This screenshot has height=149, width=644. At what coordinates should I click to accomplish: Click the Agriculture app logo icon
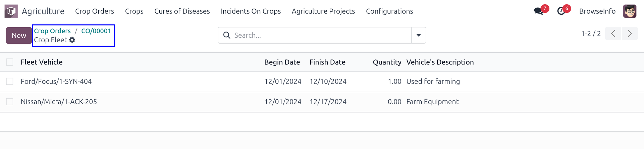click(x=11, y=11)
